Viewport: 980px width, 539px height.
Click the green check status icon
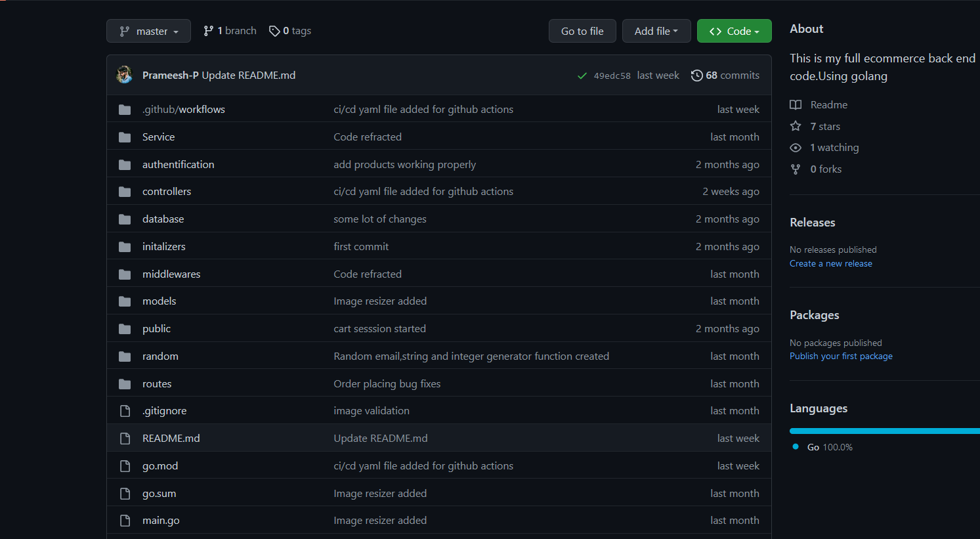coord(582,75)
